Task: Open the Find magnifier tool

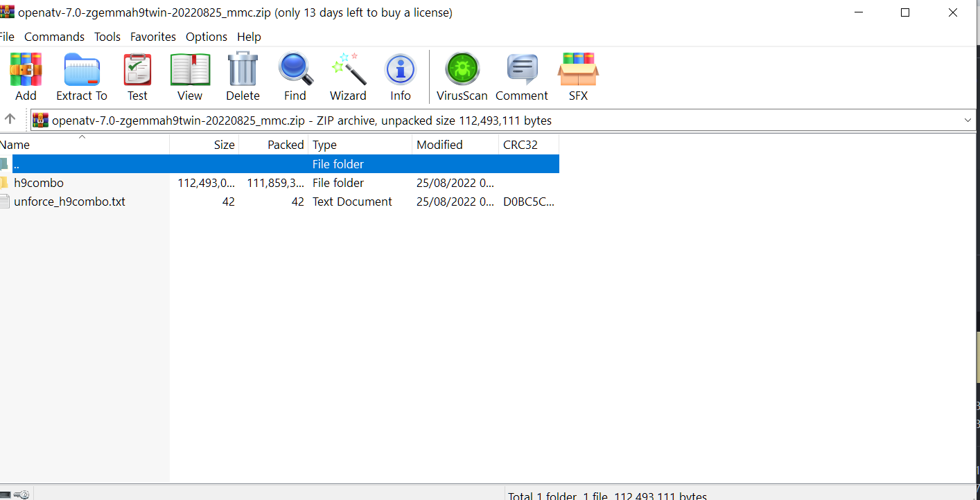Action: point(295,70)
